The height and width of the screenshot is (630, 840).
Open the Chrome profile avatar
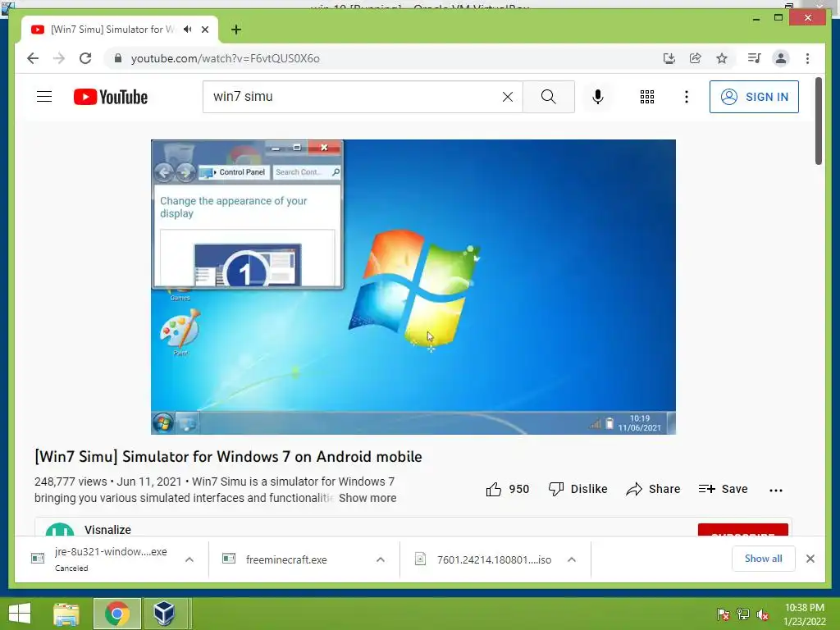(x=781, y=58)
